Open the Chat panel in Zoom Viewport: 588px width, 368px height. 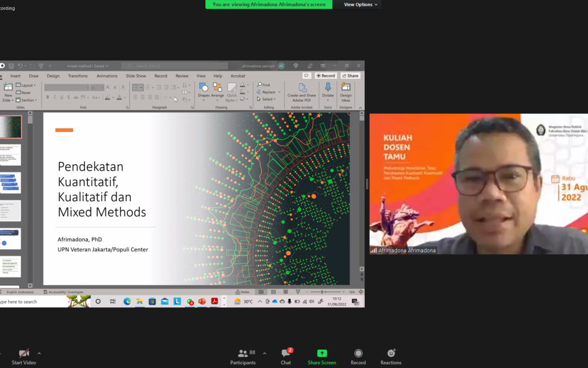pyautogui.click(x=286, y=356)
